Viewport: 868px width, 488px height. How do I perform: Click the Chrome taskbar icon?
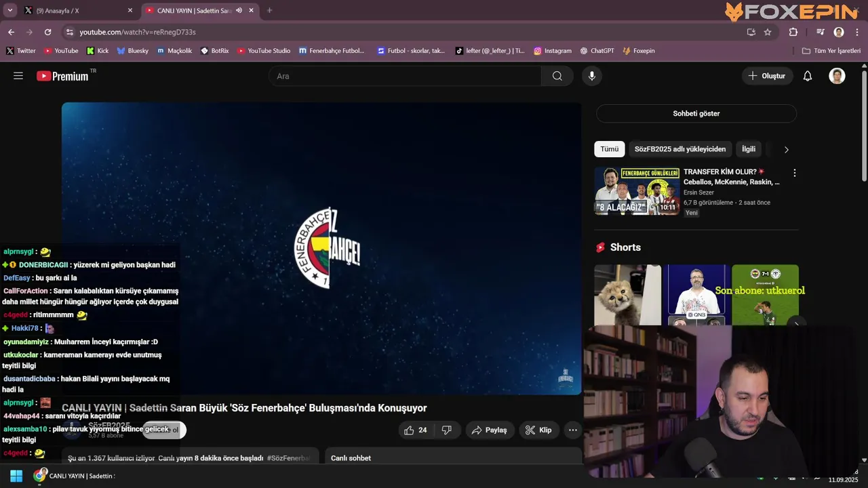point(40,476)
